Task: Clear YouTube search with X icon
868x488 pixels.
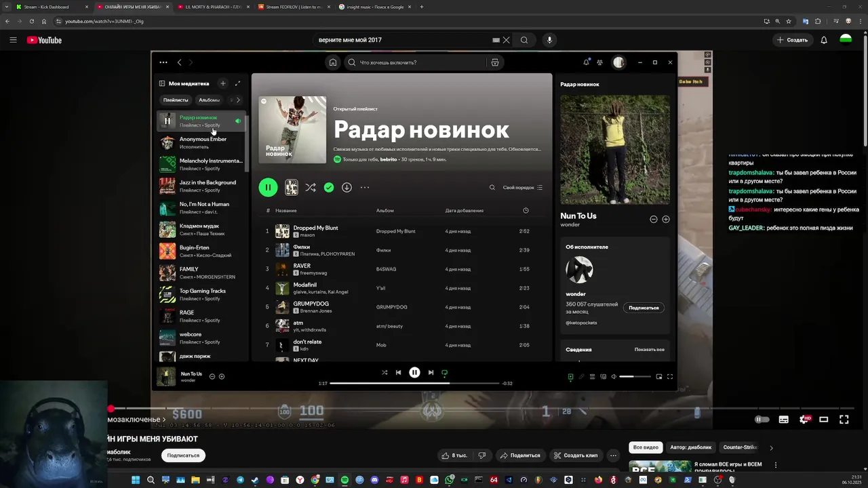Action: [x=506, y=40]
